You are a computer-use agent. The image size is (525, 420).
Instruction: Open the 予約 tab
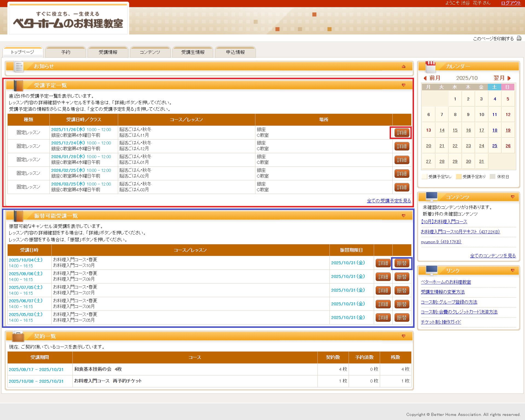pos(66,52)
